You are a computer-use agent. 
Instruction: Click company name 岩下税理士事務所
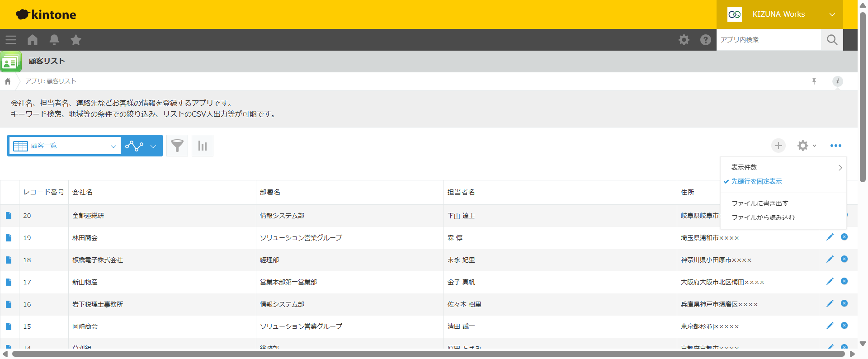coord(98,304)
